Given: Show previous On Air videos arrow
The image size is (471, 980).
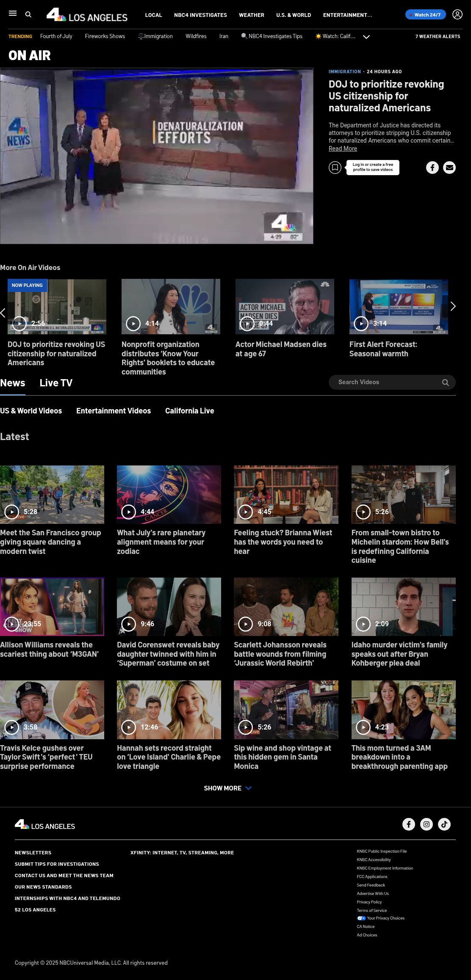Looking at the screenshot, I should tap(3, 313).
